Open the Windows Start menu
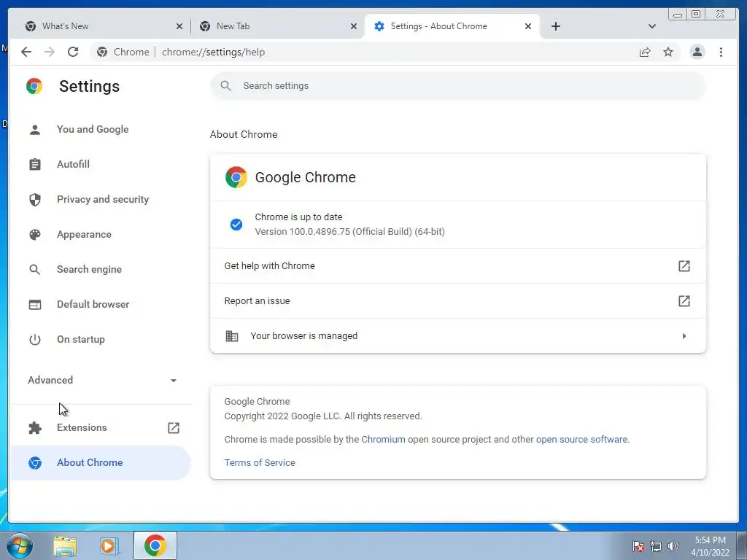The height and width of the screenshot is (560, 747). point(20,545)
